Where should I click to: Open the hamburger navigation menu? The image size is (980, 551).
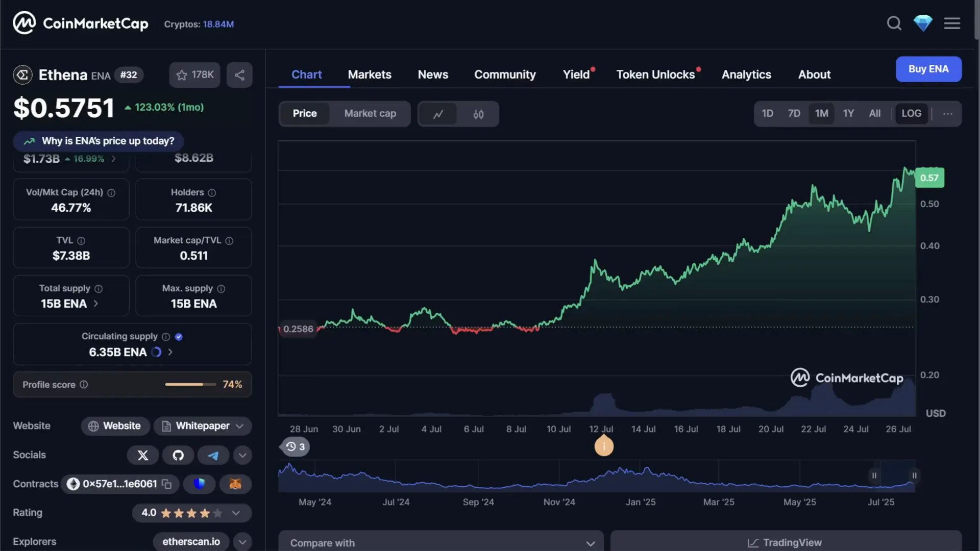(x=952, y=23)
